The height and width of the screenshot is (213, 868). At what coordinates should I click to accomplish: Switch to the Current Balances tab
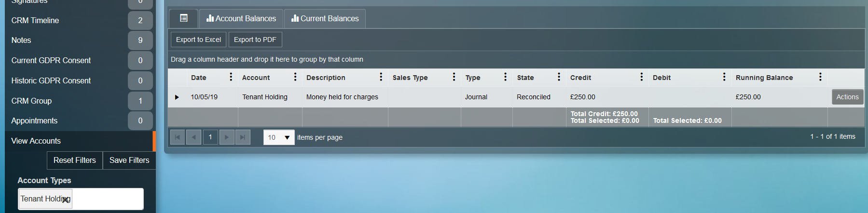[x=325, y=18]
